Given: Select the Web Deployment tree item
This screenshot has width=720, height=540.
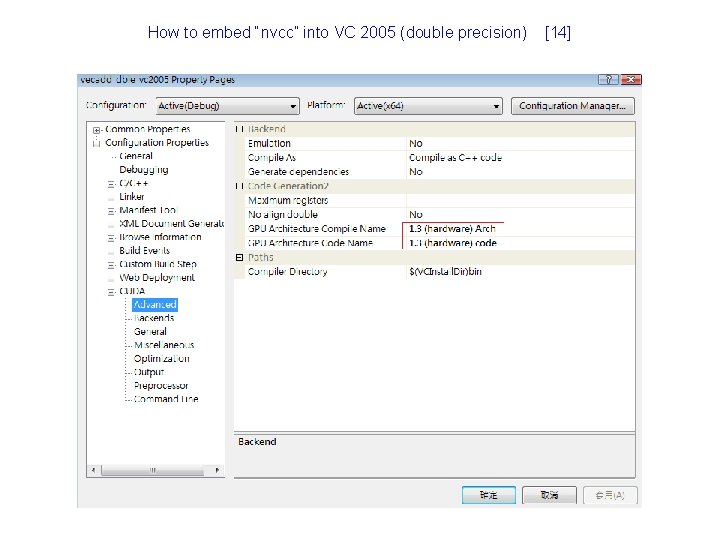Looking at the screenshot, I should click(157, 278).
